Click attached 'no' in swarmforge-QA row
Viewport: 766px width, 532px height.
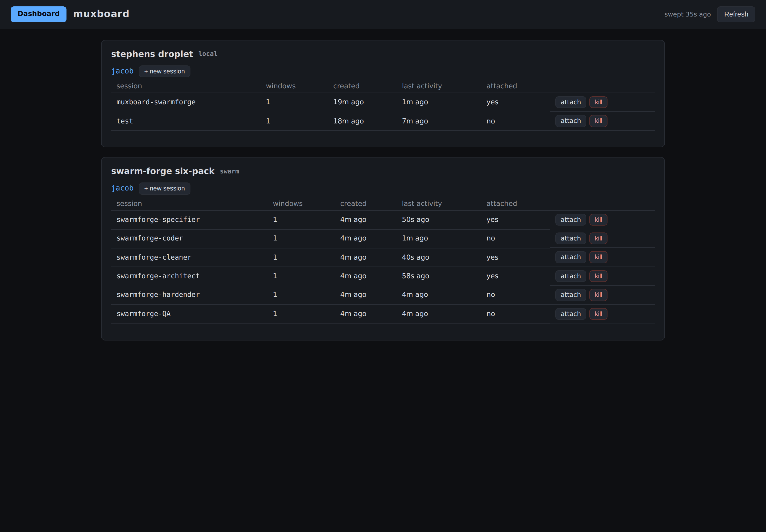pos(491,314)
